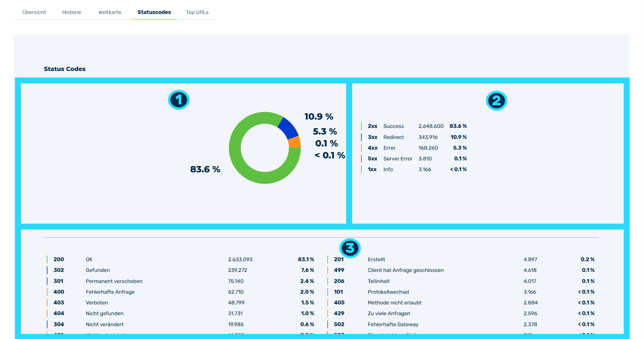Click the Gefunden description
Screen dimensions: 644x339
[x=98, y=270]
